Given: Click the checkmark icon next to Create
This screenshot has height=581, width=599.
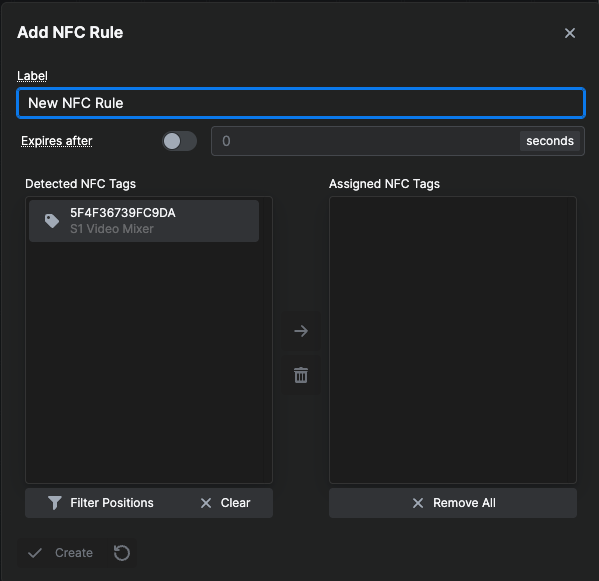Looking at the screenshot, I should point(35,553).
